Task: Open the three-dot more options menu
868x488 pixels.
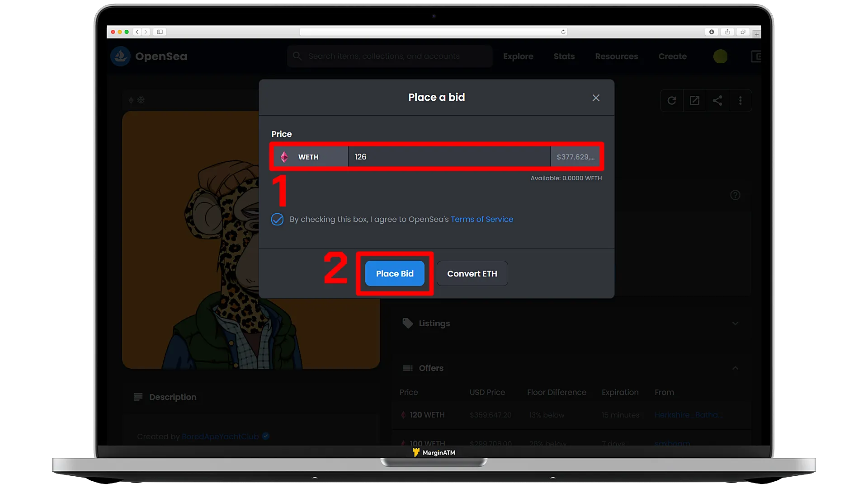Action: (741, 100)
